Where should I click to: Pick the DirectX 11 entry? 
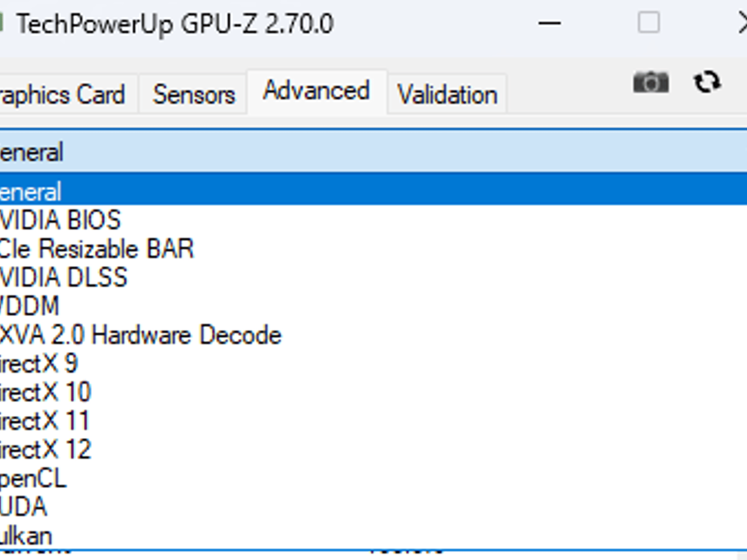373,421
